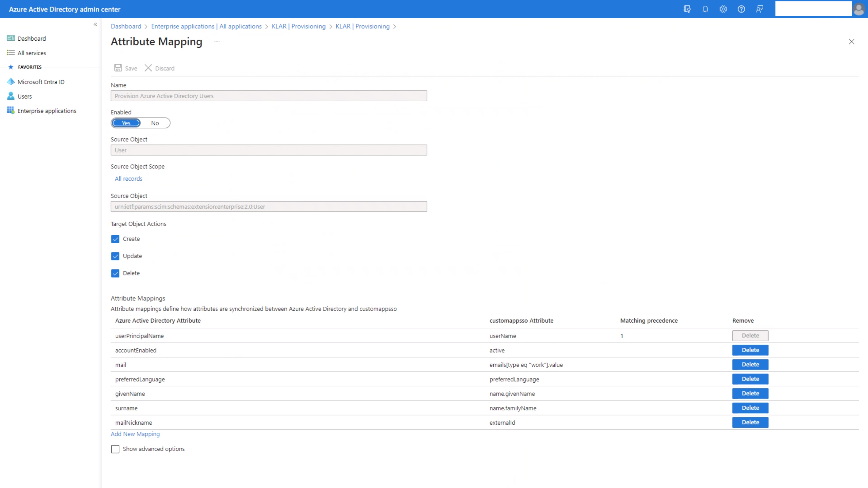Delete the mail mapping
This screenshot has width=868, height=488.
(x=750, y=365)
